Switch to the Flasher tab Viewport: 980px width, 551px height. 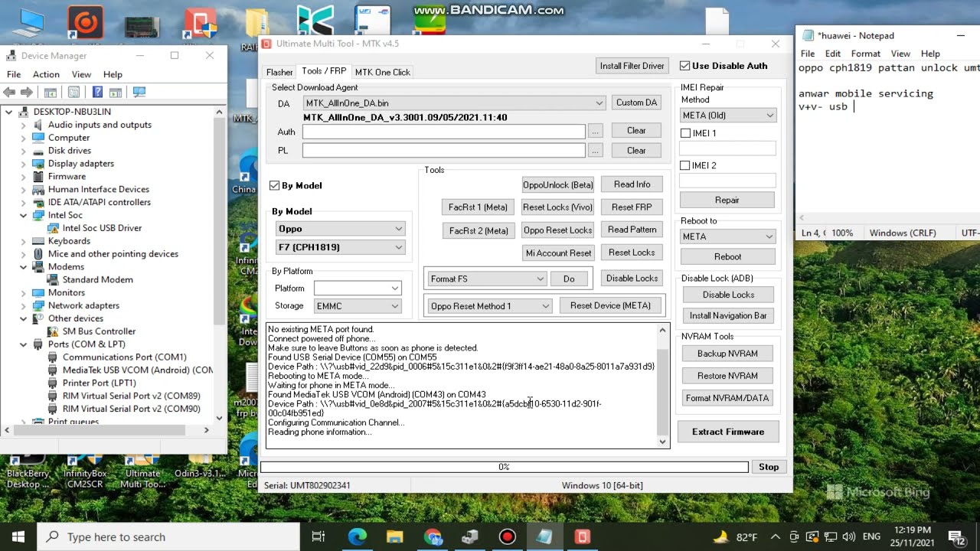[279, 72]
